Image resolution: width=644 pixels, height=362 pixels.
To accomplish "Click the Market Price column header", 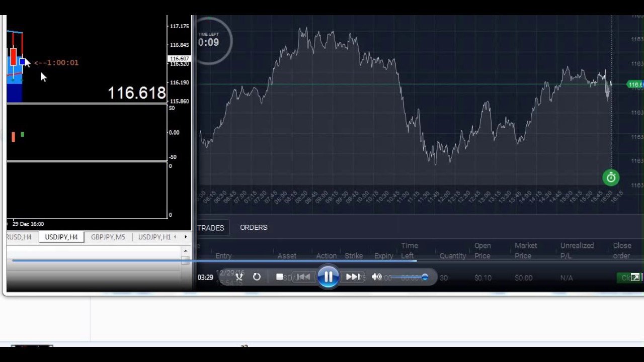I will coord(526,250).
